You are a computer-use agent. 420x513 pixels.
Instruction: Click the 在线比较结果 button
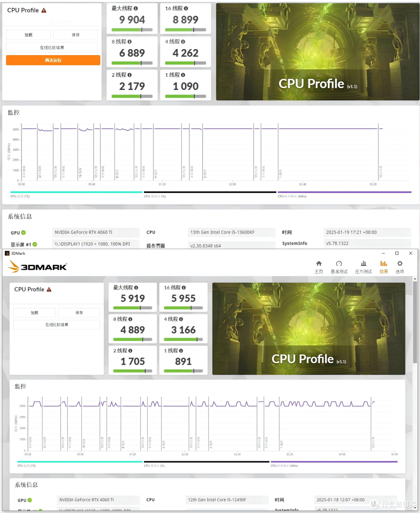(52, 47)
